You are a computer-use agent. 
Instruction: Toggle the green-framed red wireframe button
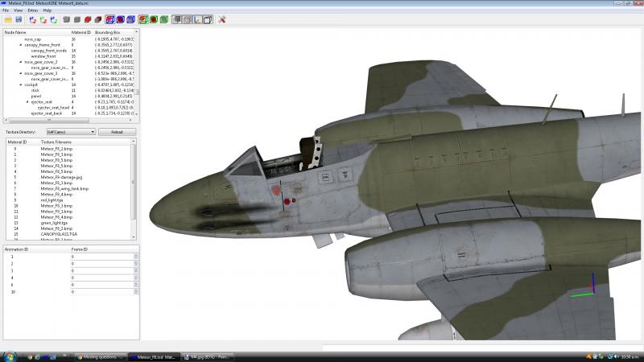[143, 19]
